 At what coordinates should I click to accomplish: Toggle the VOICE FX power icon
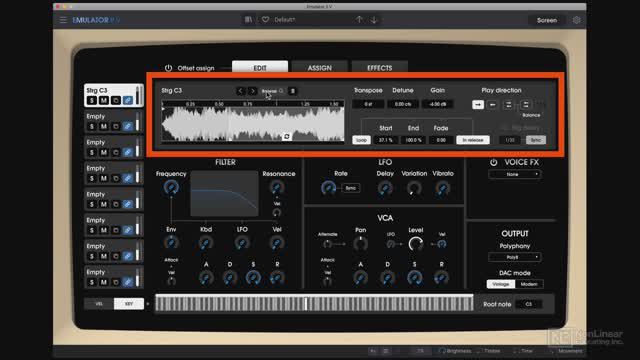tap(493, 162)
